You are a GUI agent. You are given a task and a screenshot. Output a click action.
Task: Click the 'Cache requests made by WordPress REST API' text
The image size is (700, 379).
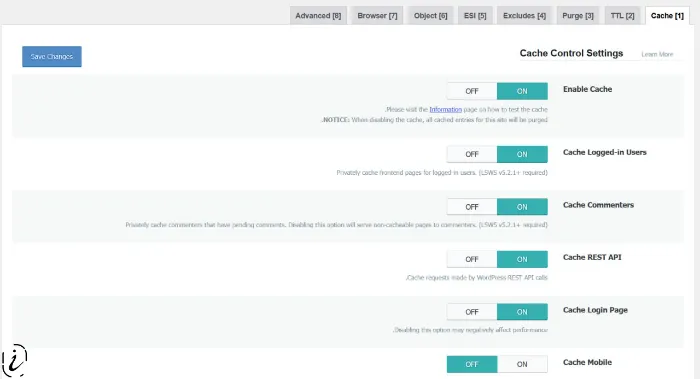click(x=477, y=278)
